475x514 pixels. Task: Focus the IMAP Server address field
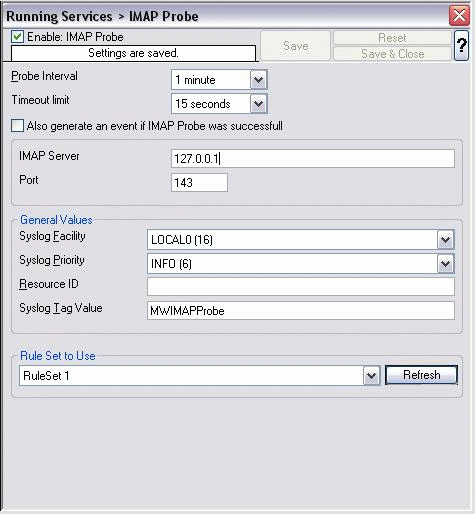[x=313, y=158]
